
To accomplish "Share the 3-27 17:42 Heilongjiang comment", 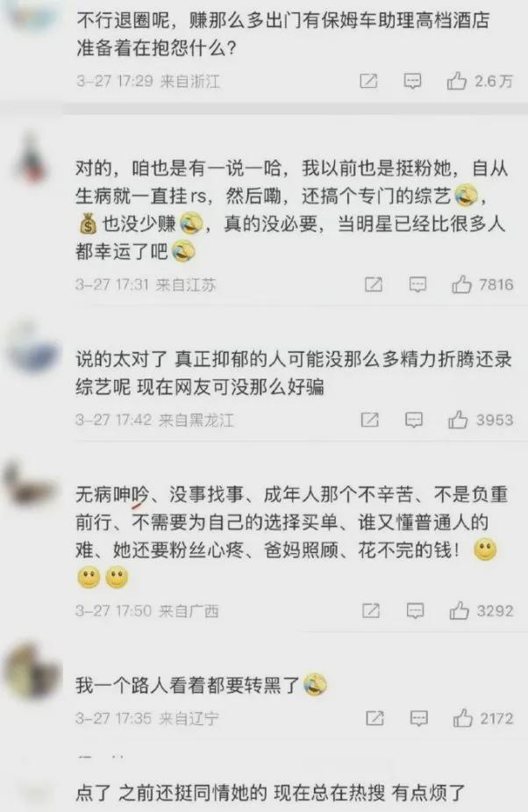I will point(369,420).
